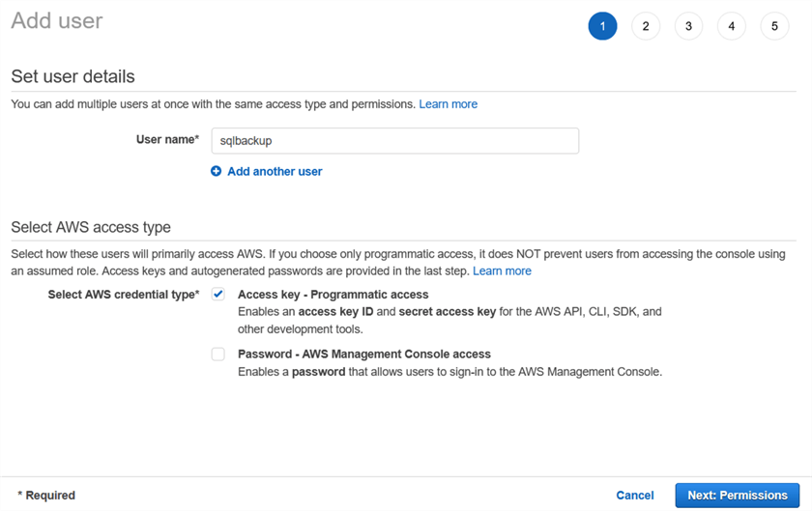Uncheck Access key - Programmatic access checkbox

point(218,294)
